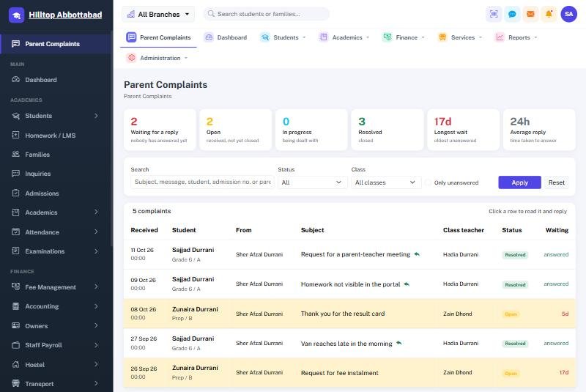Open the Academics top navigation menu
Image resolution: width=586 pixels, height=392 pixels.
pyautogui.click(x=344, y=37)
